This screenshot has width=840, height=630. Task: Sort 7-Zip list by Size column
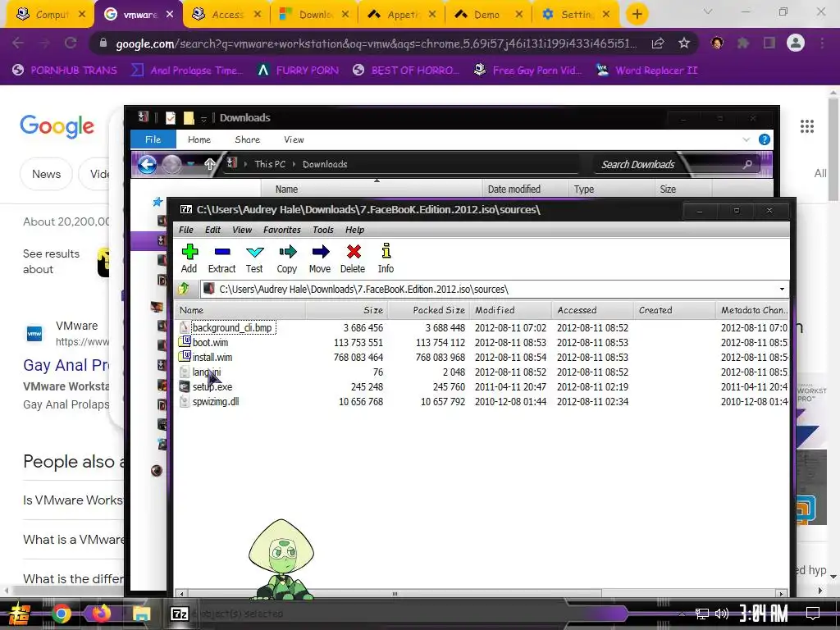click(347, 310)
